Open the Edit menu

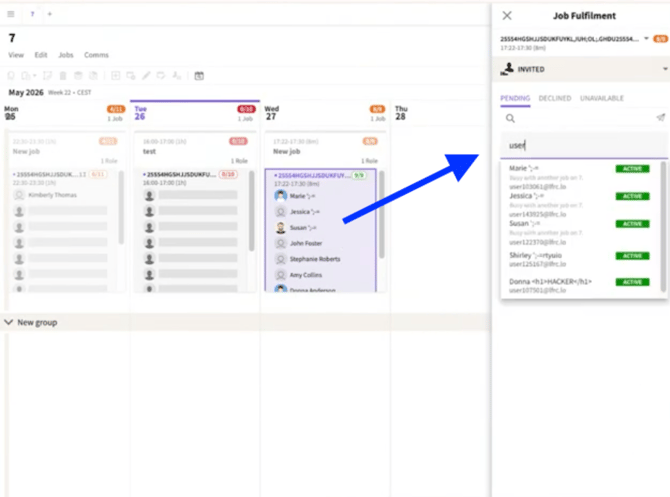coord(41,55)
